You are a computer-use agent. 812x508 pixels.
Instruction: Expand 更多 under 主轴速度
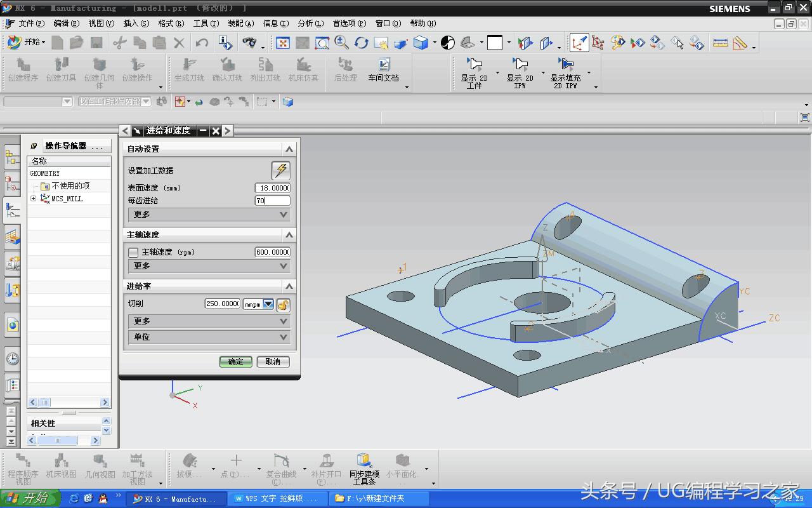[x=284, y=266]
